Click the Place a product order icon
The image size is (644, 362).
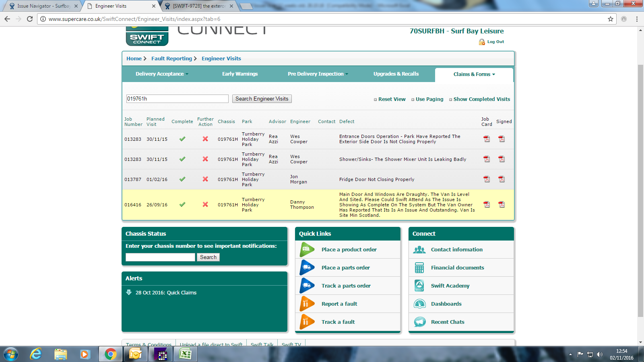pyautogui.click(x=307, y=250)
